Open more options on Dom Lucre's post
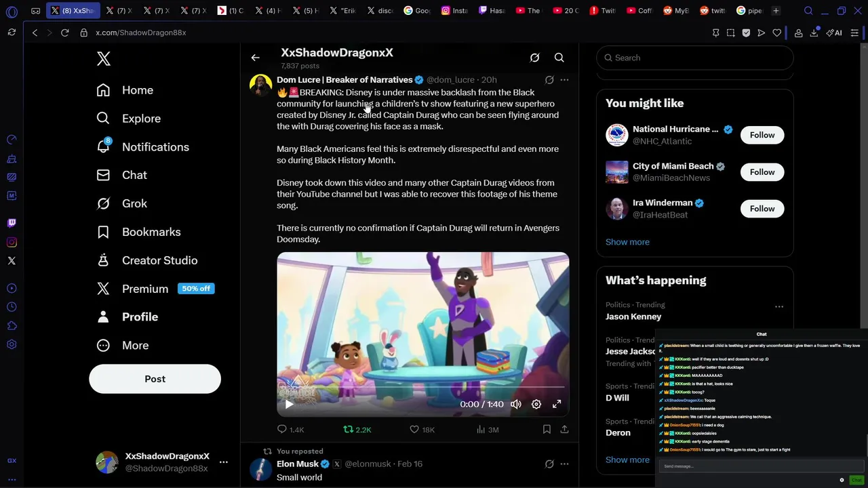 pos(564,80)
